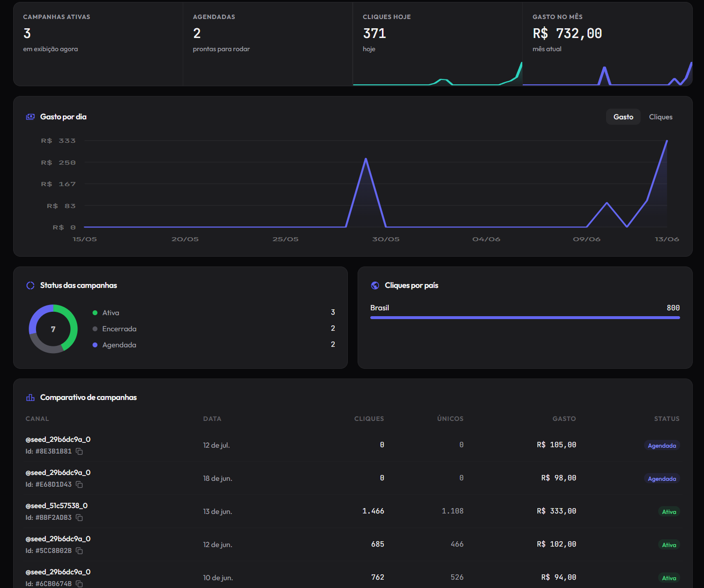
Task: Switch the chart to the Gasto tab
Action: [x=623, y=117]
